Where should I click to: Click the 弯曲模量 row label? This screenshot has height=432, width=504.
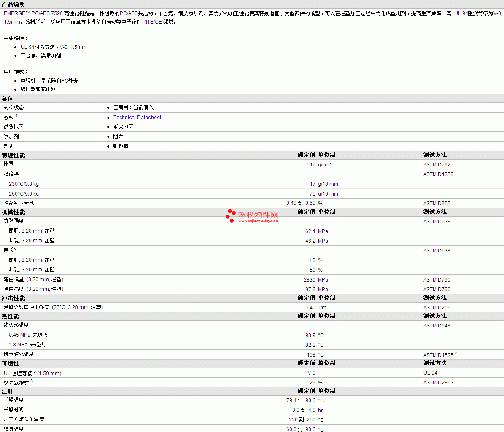33,279
